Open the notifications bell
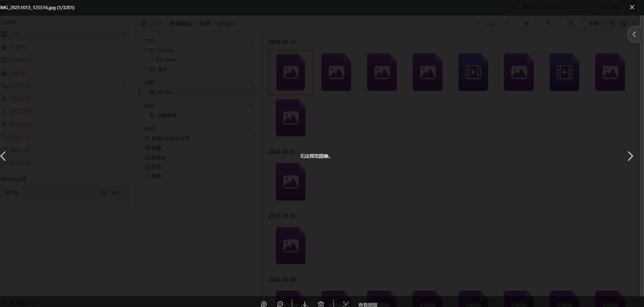644x307 pixels. [x=617, y=7]
